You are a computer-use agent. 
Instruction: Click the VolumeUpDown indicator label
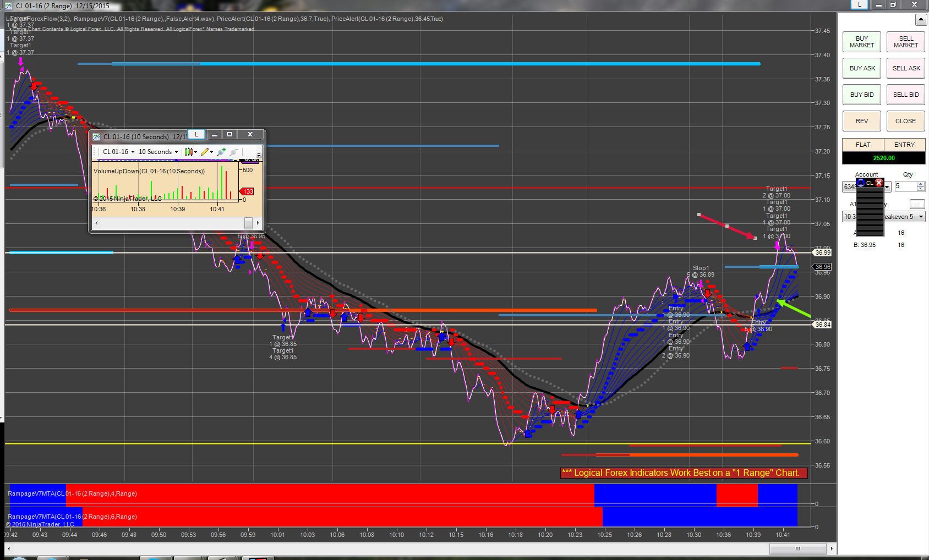click(149, 171)
